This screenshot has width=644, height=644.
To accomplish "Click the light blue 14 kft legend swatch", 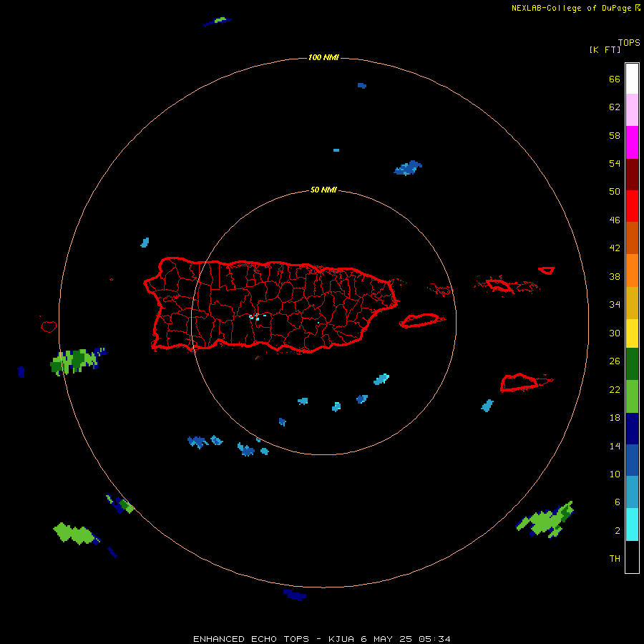I will [632, 492].
